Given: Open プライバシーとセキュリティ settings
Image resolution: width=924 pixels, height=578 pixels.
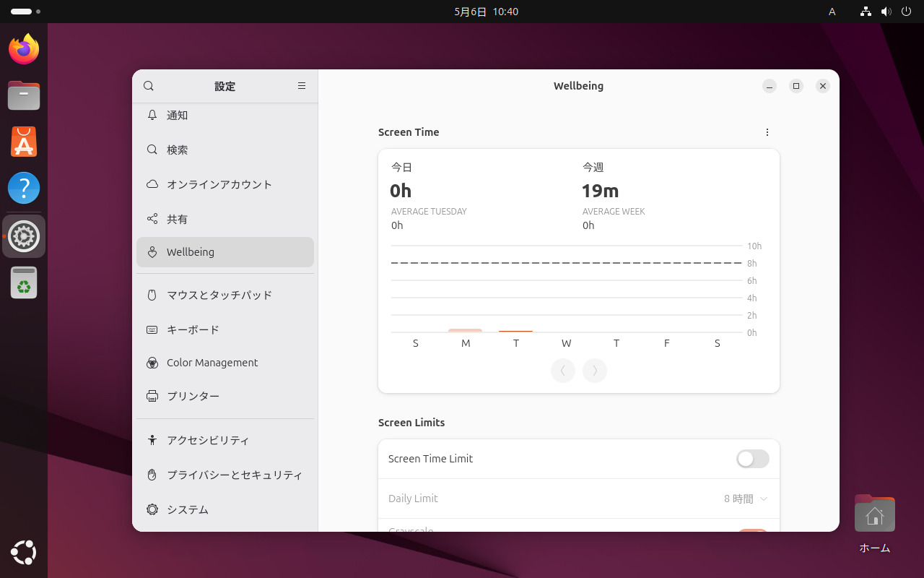Looking at the screenshot, I should click(225, 475).
